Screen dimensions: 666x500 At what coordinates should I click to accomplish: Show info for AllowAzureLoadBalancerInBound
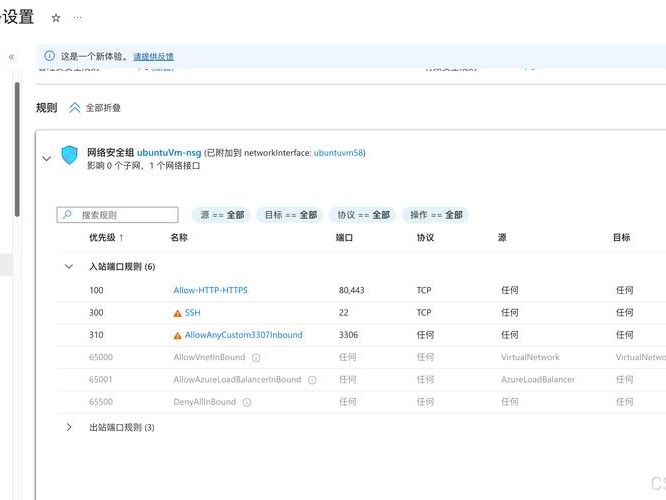(x=312, y=380)
